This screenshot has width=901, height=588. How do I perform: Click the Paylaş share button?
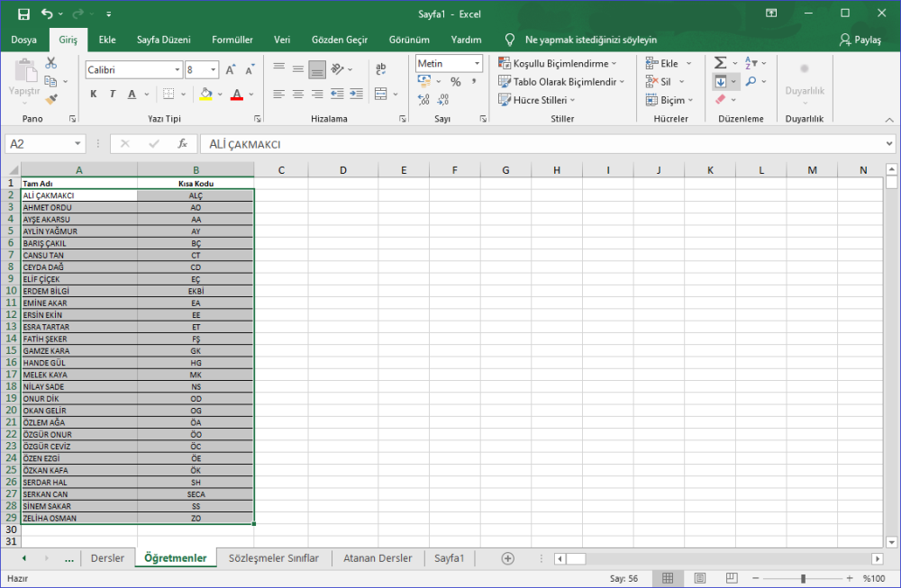pos(860,40)
